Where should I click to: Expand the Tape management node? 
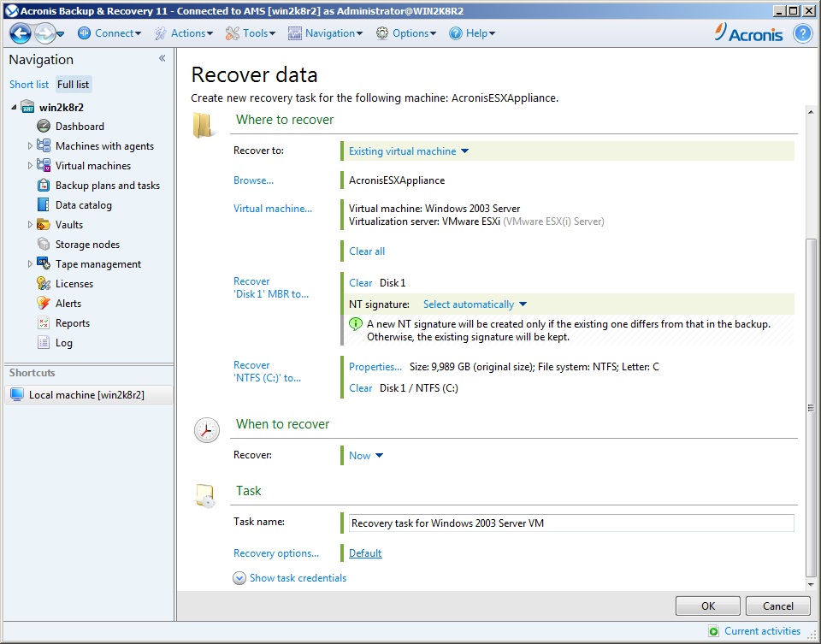tap(30, 264)
